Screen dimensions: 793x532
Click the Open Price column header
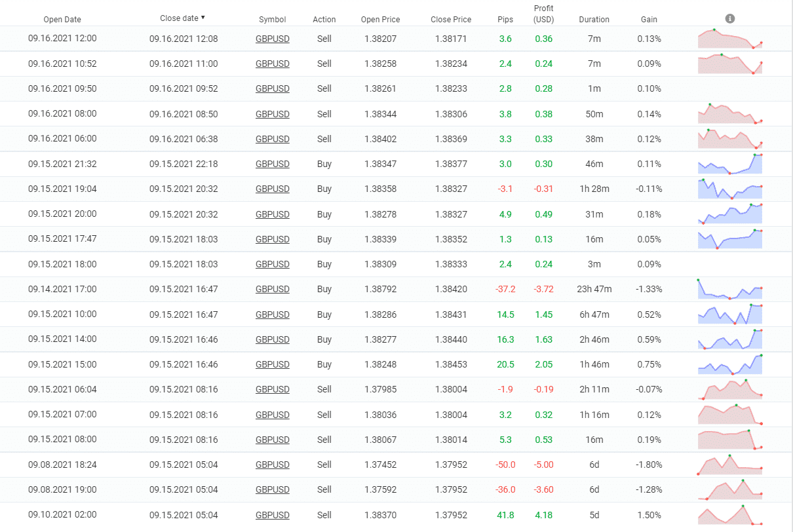(x=380, y=20)
